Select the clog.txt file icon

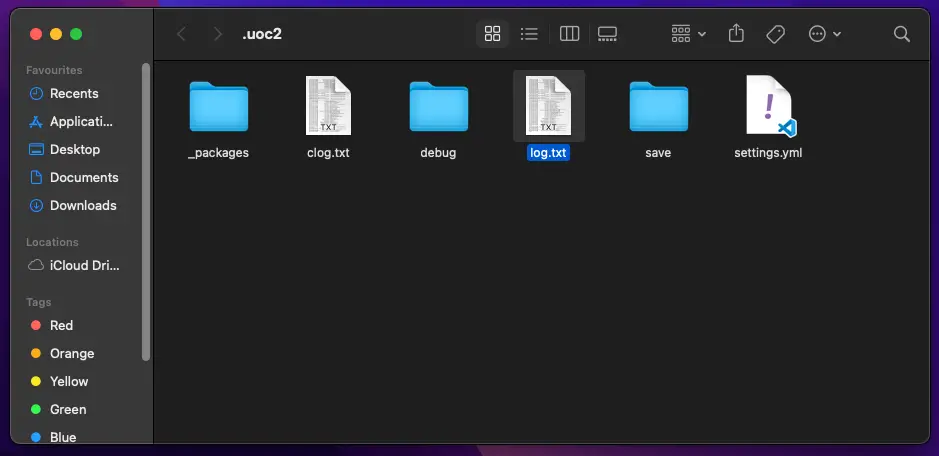328,105
